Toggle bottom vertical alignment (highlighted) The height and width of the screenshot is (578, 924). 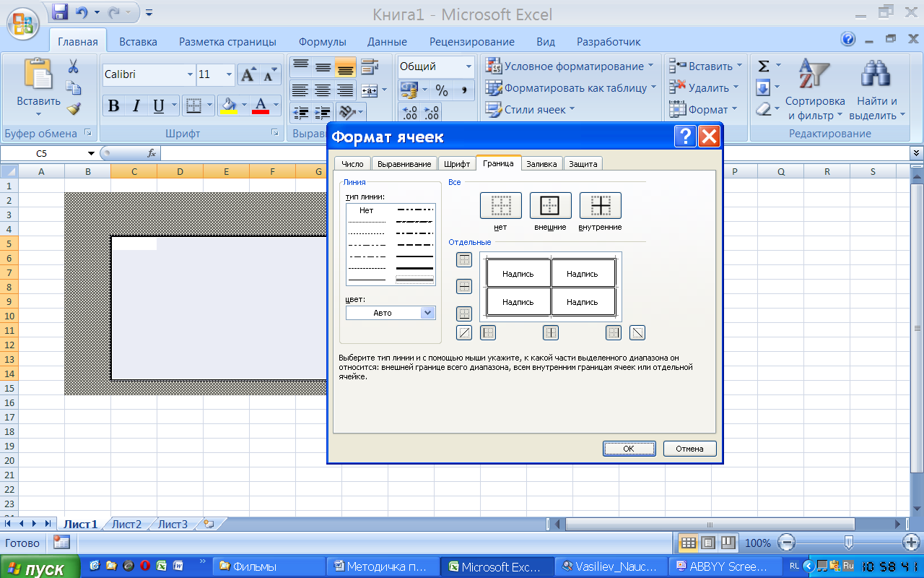tap(345, 66)
